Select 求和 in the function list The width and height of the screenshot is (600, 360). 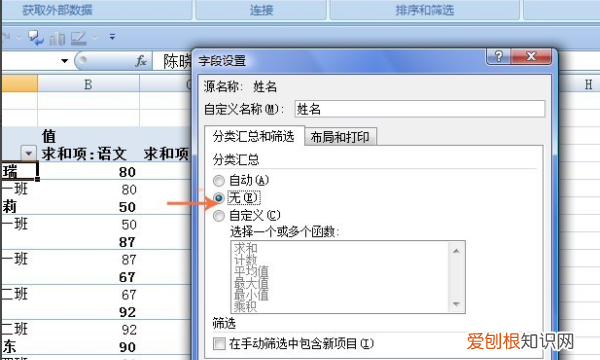pyautogui.click(x=245, y=248)
